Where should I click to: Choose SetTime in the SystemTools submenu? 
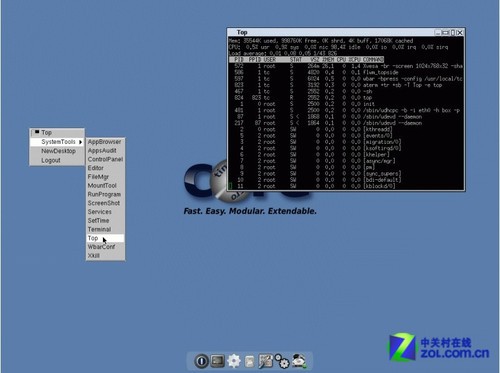[105, 221]
